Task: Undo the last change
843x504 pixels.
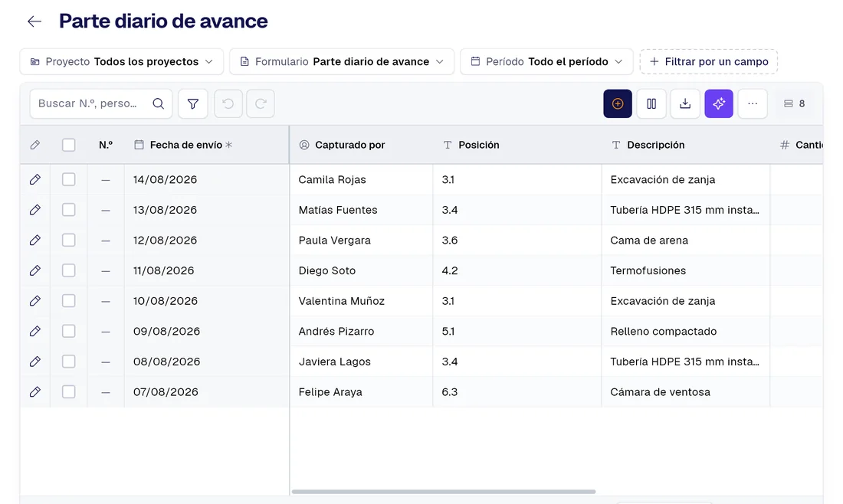Action: point(228,103)
